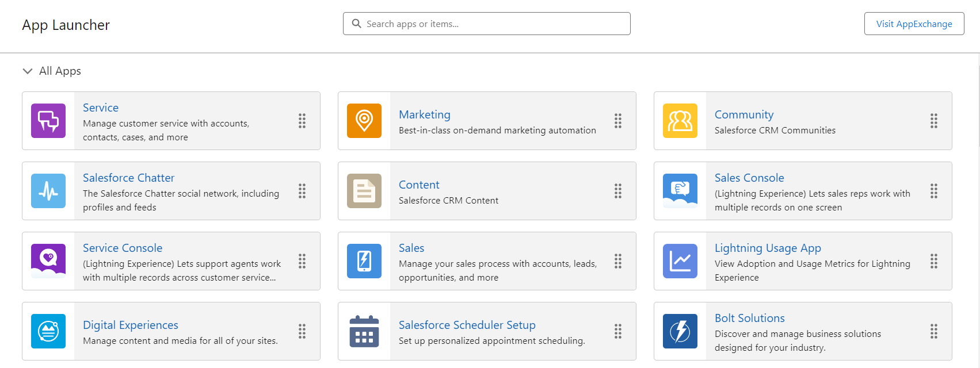Open the Marketing app link
This screenshot has height=368, width=980.
(425, 114)
